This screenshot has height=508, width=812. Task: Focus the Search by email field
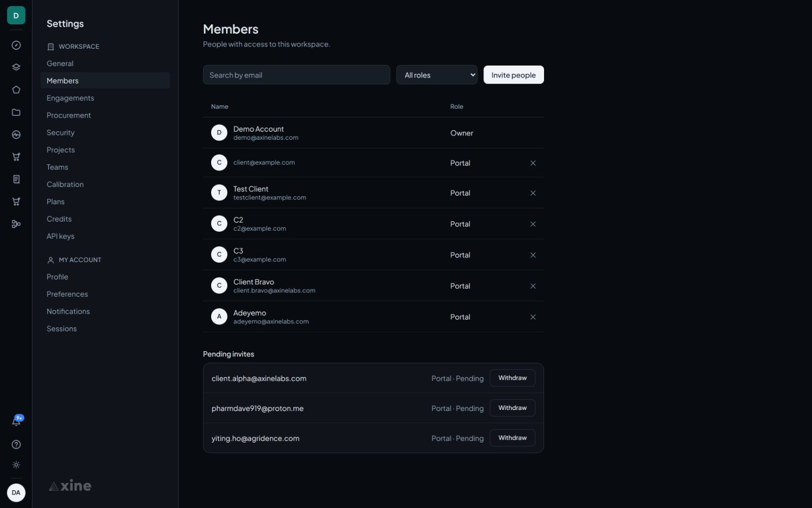coord(296,75)
